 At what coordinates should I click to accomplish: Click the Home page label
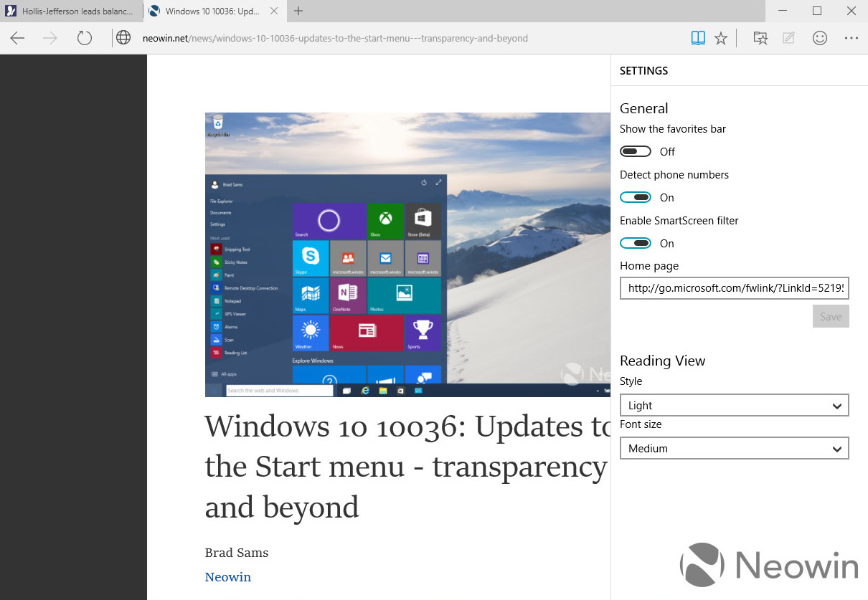649,266
